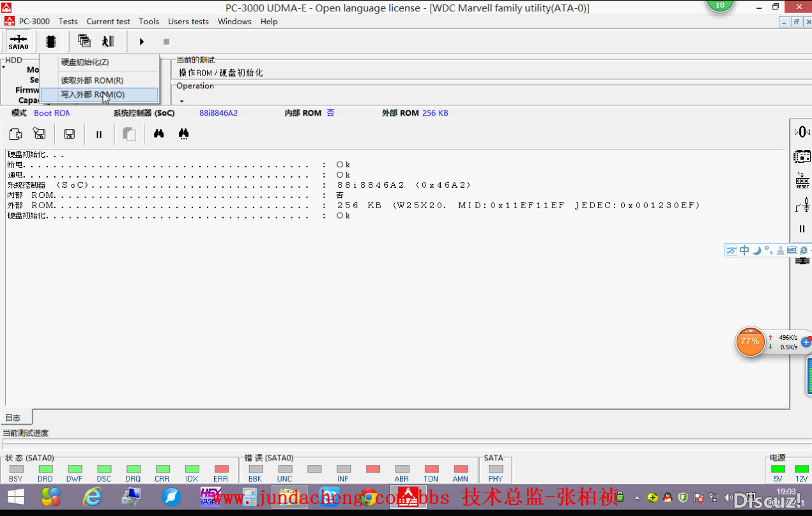Viewport: 812px width, 516px height.
Task: Click the 内部 ROM 否 value
Action: pos(330,113)
